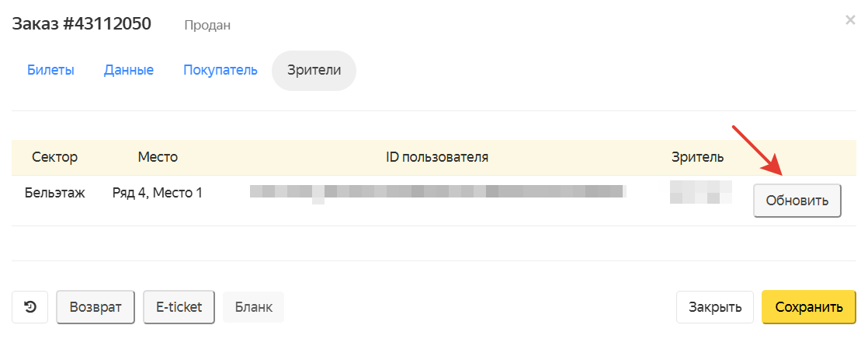Open the E-ticket button
Image resolution: width=868 pixels, height=339 pixels.
tap(179, 307)
